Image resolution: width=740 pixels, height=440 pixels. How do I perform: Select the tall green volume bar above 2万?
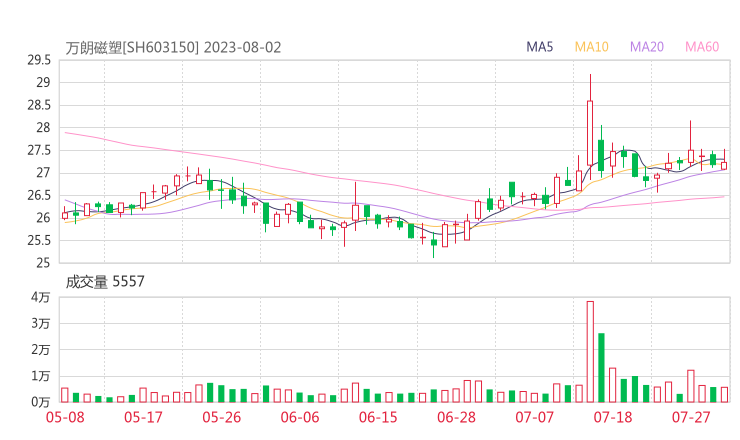(601, 368)
